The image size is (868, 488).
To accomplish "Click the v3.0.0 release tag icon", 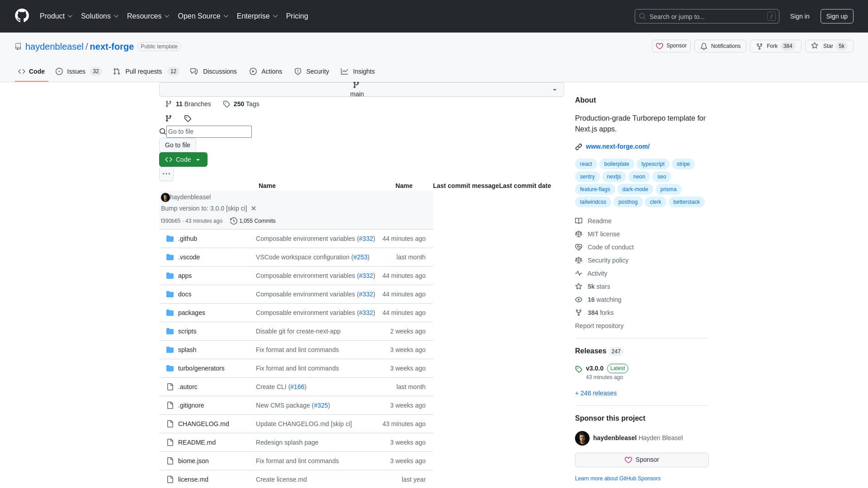I will [x=579, y=369].
